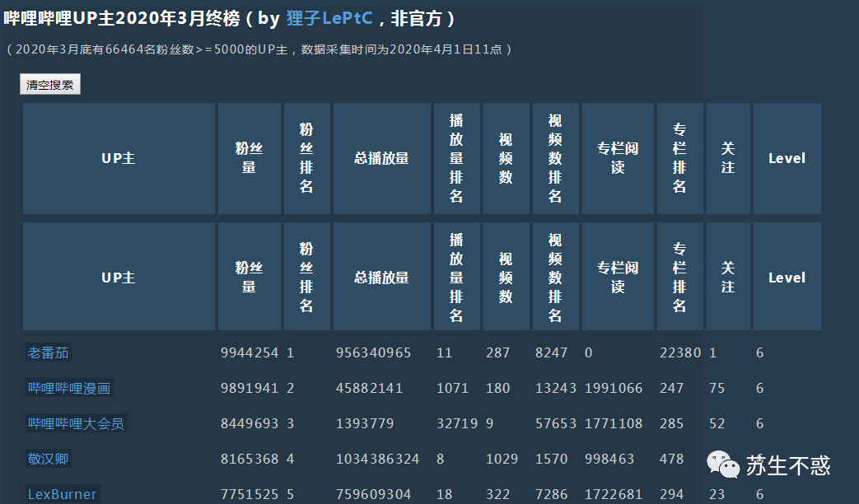Sort by first-row 播放量排名 column header
The width and height of the screenshot is (859, 504).
457,158
